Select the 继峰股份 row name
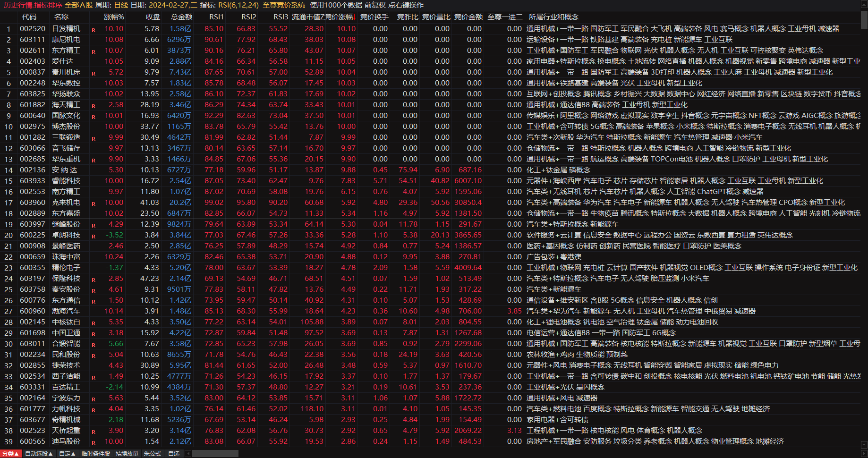This screenshot has width=868, height=458. [66, 224]
